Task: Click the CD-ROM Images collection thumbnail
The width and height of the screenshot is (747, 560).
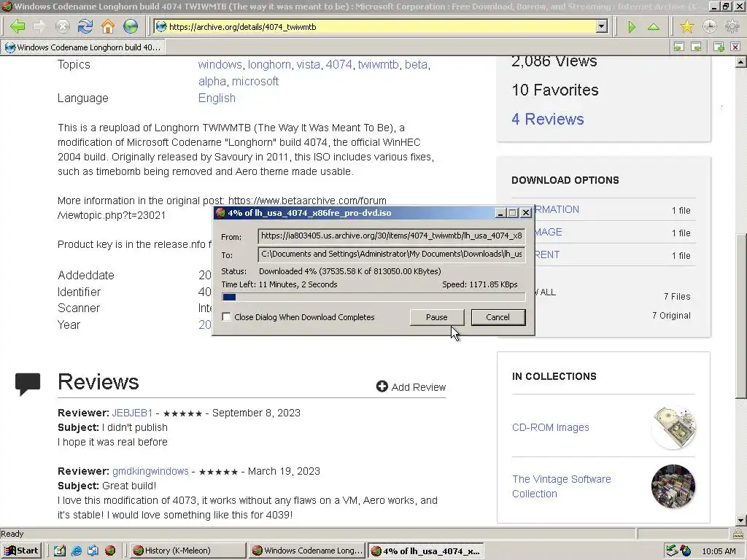Action: click(x=673, y=427)
